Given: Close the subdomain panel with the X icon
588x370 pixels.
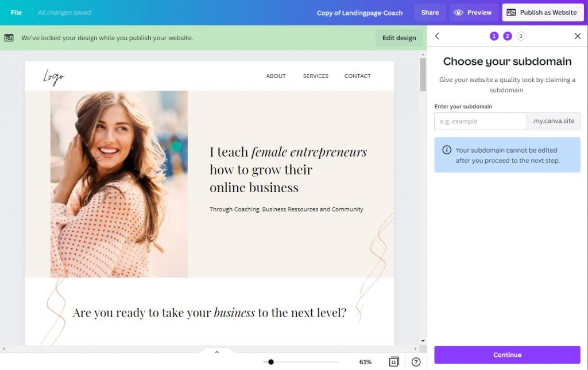Looking at the screenshot, I should click(578, 36).
